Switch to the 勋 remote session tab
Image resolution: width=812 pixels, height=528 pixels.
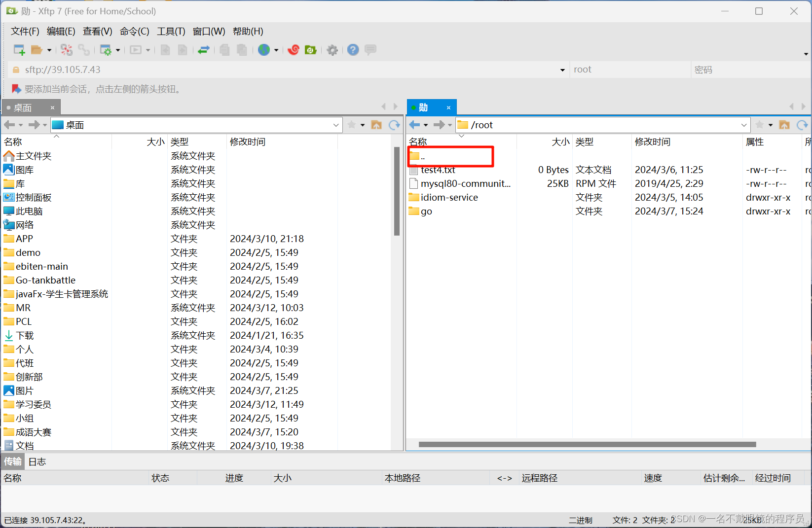click(x=424, y=107)
